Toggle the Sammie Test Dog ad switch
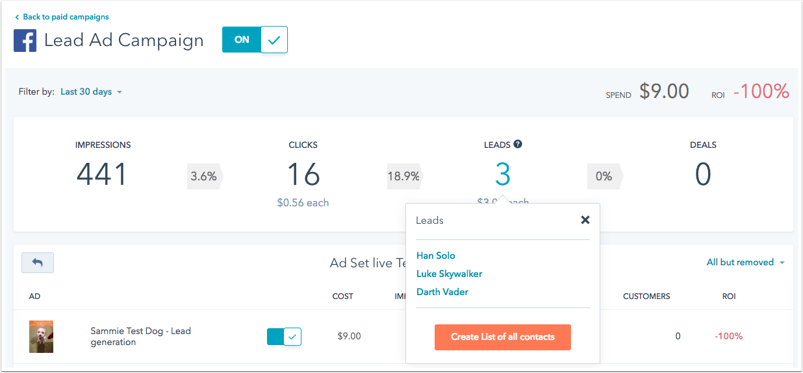This screenshot has width=803, height=373. coord(284,337)
